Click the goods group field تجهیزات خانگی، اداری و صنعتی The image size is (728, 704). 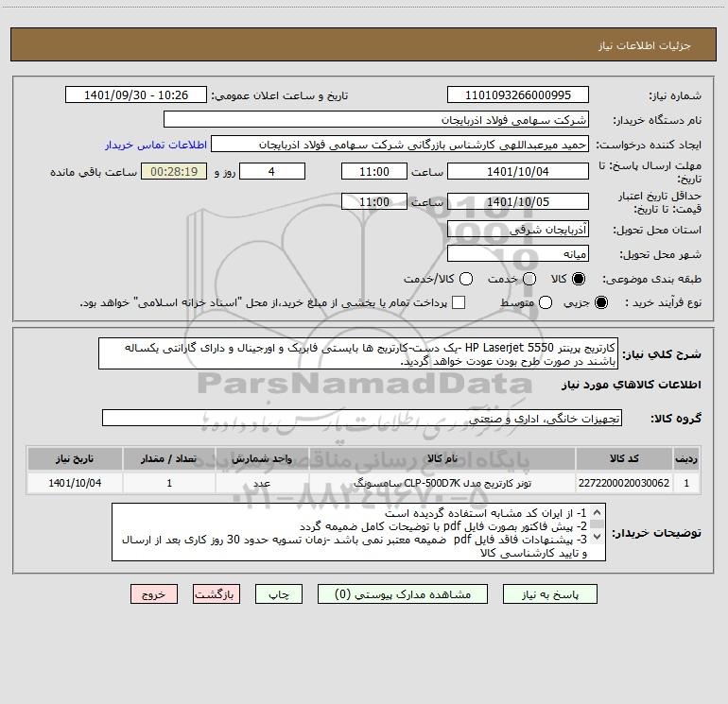click(x=362, y=418)
